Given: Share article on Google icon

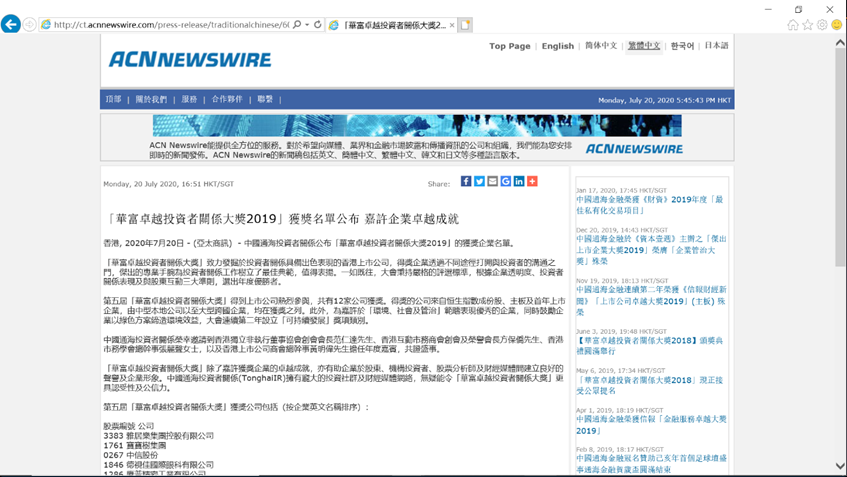Looking at the screenshot, I should click(506, 181).
